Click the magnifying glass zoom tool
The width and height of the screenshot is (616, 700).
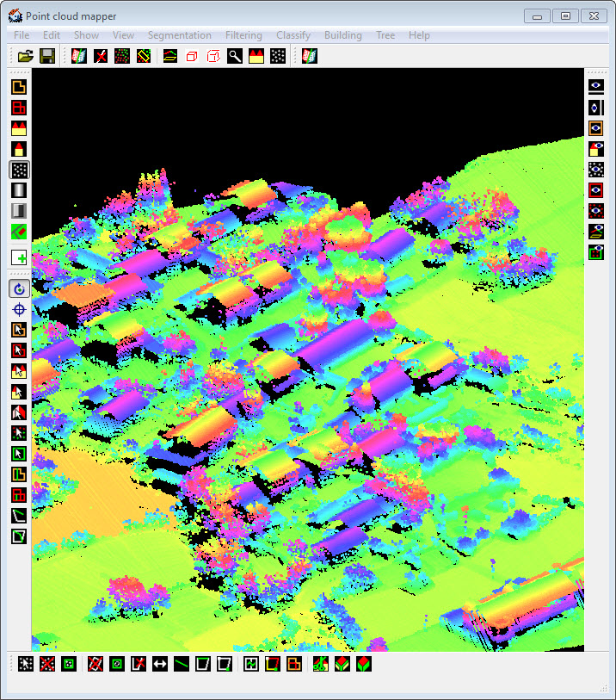pyautogui.click(x=235, y=56)
